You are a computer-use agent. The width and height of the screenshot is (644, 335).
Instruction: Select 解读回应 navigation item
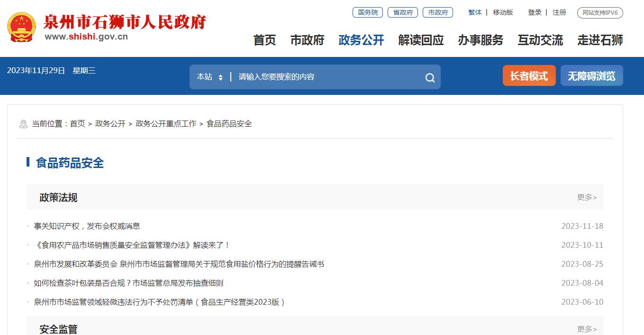click(x=421, y=40)
